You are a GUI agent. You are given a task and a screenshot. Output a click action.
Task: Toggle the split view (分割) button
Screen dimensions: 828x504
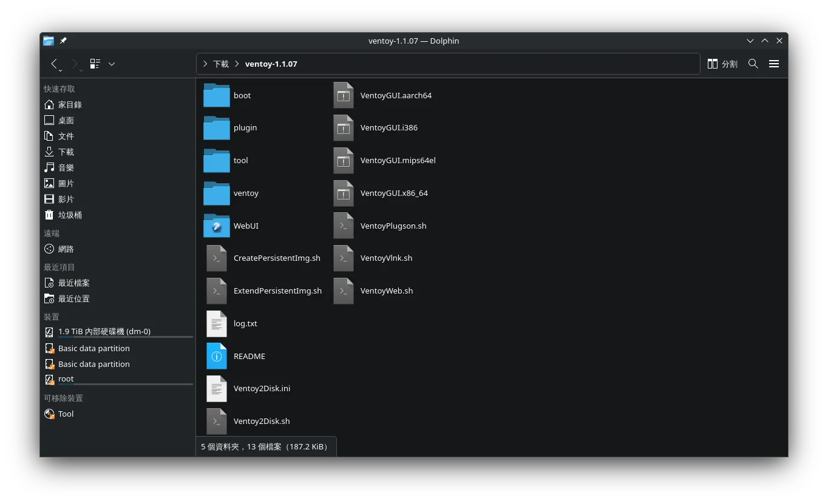(722, 64)
